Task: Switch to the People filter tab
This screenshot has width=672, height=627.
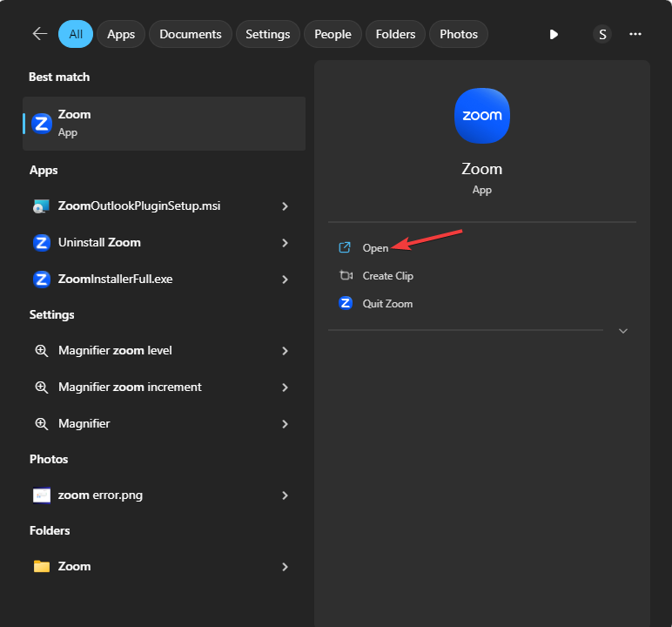Action: [333, 34]
